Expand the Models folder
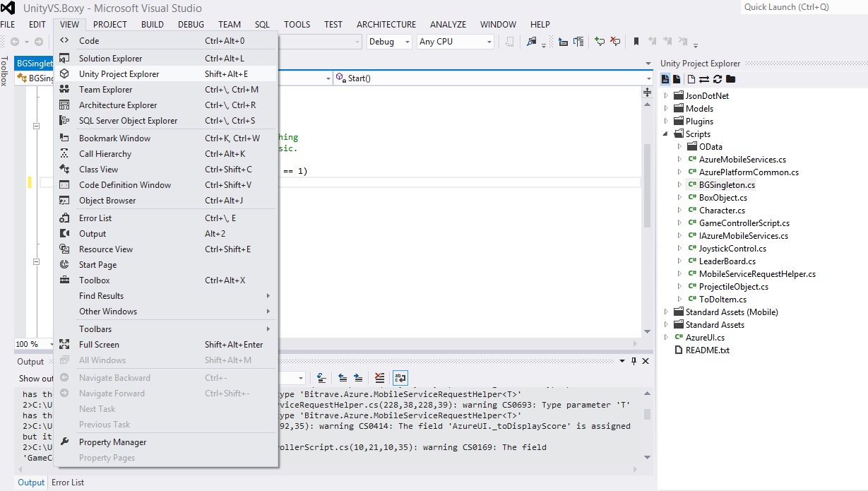The width and height of the screenshot is (868, 491). pos(666,109)
